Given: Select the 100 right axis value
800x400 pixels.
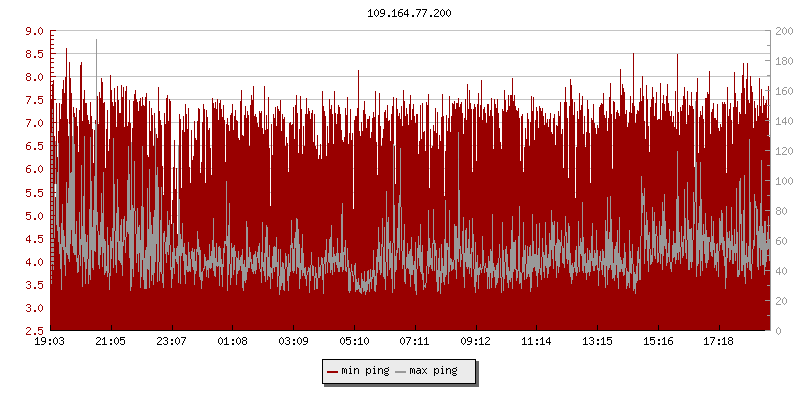Looking at the screenshot, I should 782,181.
